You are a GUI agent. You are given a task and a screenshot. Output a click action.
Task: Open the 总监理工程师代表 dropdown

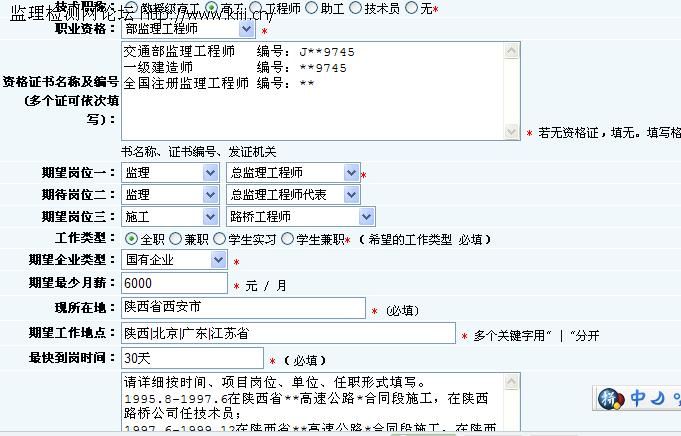351,195
